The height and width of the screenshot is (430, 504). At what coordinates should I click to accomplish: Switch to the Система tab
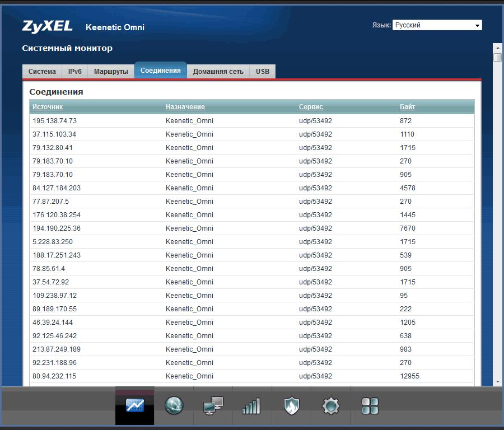pos(42,72)
